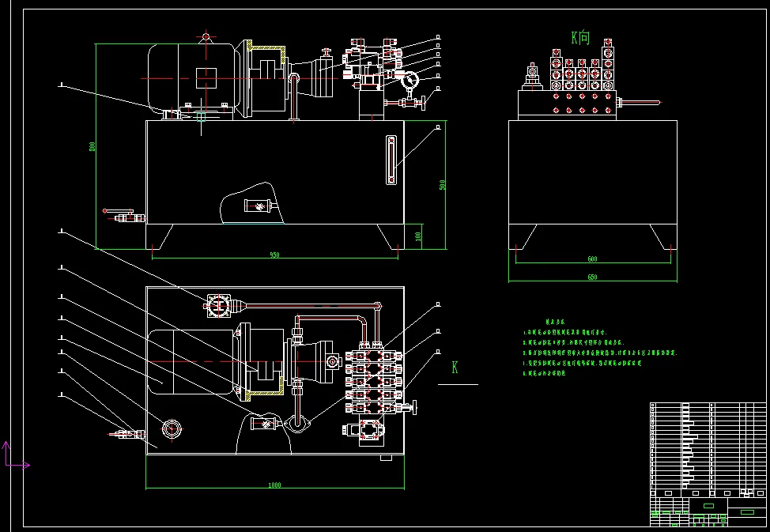Select the 500 tank height dimension text
The width and height of the screenshot is (770, 532).
442,185
